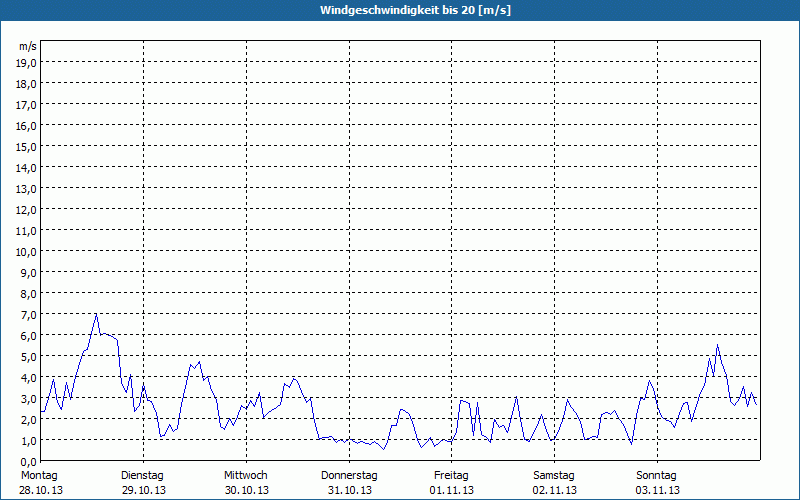This screenshot has height=500, width=800.
Task: Click the 'Donnerstag' day label
Action: pyautogui.click(x=349, y=476)
